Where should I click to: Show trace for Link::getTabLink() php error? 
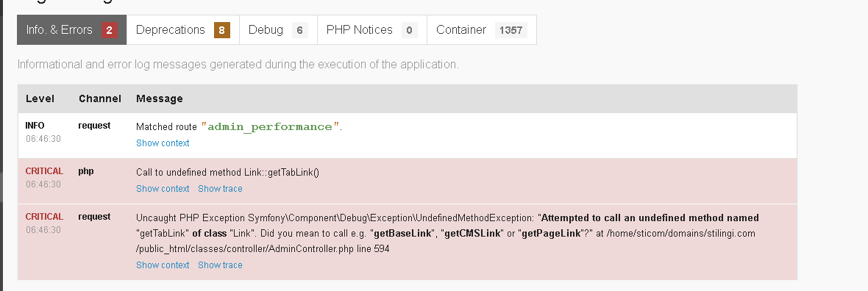(x=221, y=189)
